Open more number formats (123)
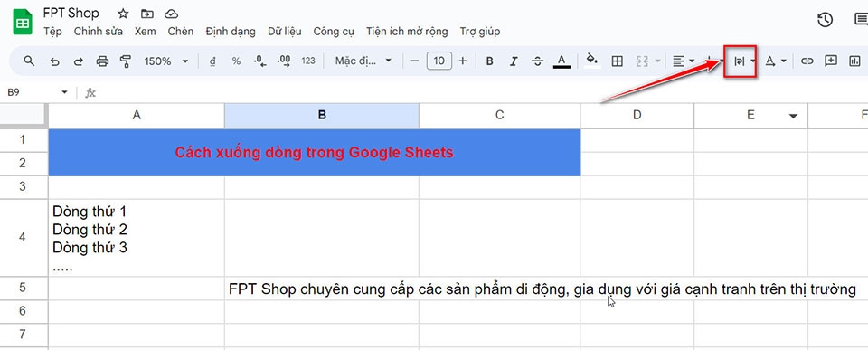The width and height of the screenshot is (868, 350). (308, 61)
